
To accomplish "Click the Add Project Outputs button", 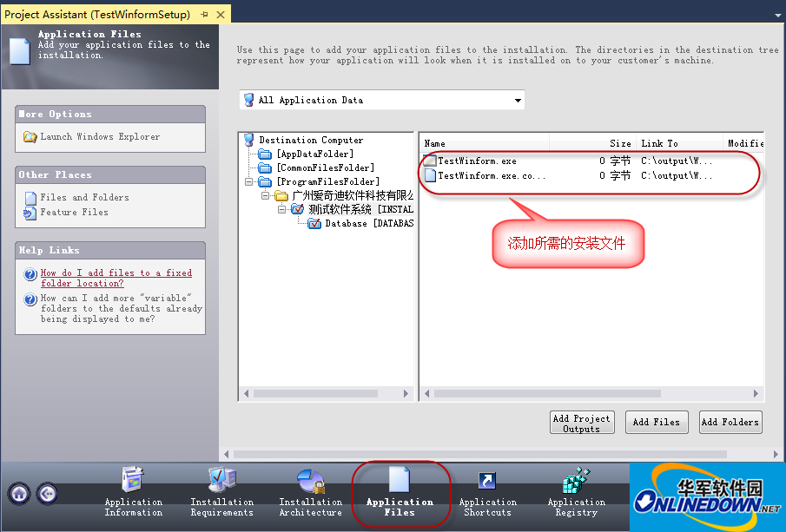I will pos(582,423).
